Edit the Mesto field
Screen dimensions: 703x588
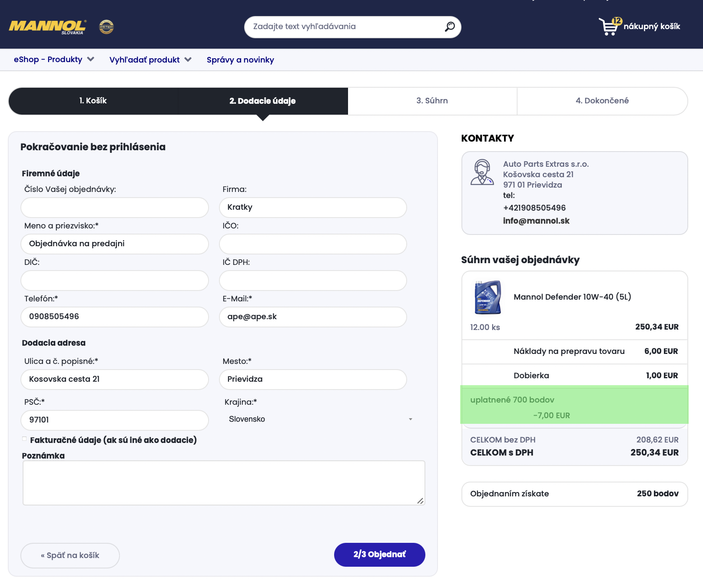[x=313, y=380]
